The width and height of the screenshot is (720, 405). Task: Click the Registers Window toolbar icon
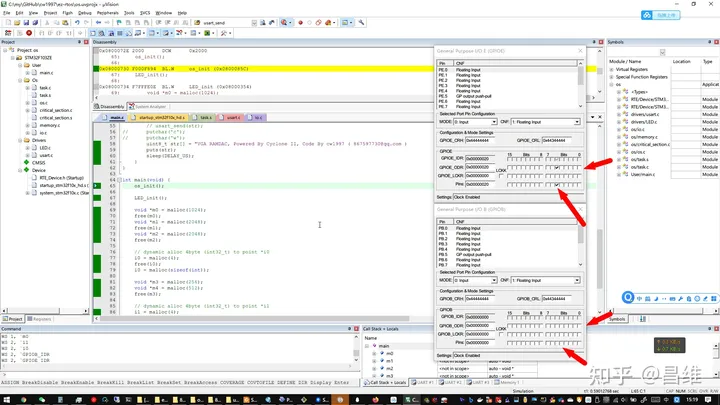(120, 33)
